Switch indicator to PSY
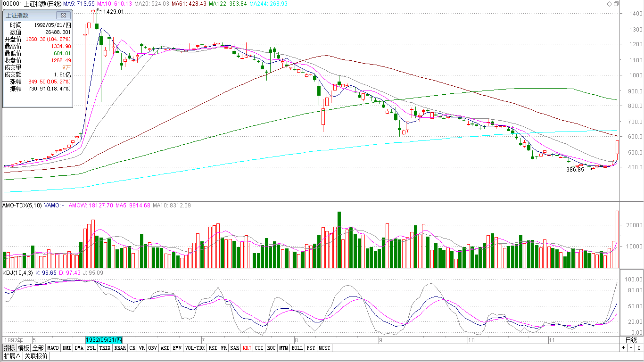This screenshot has height=362, width=644. [x=311, y=348]
